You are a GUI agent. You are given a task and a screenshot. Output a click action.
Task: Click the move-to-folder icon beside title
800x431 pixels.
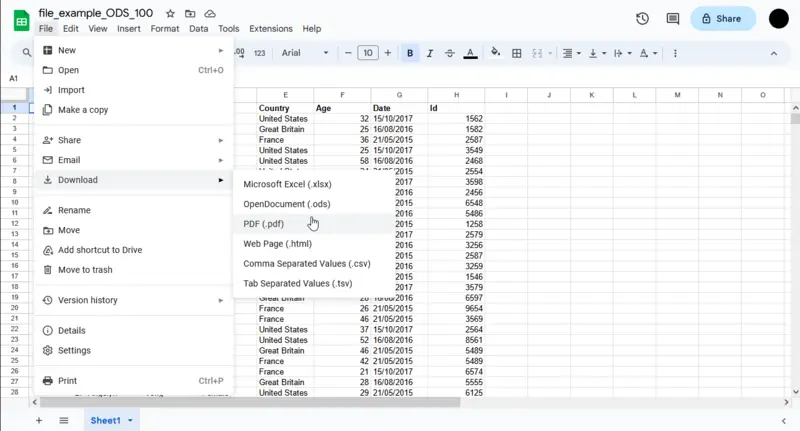click(x=190, y=14)
